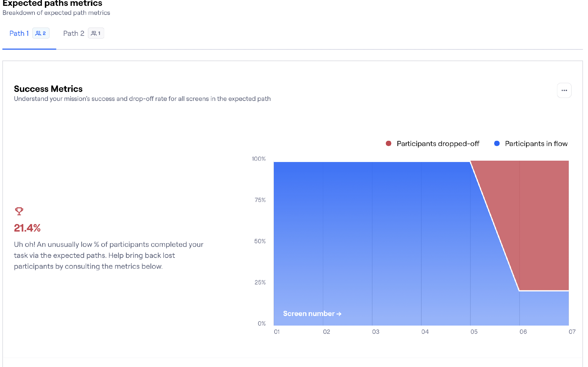This screenshot has height=367, width=588.
Task: Open the Path 2 tab
Action: 74,33
